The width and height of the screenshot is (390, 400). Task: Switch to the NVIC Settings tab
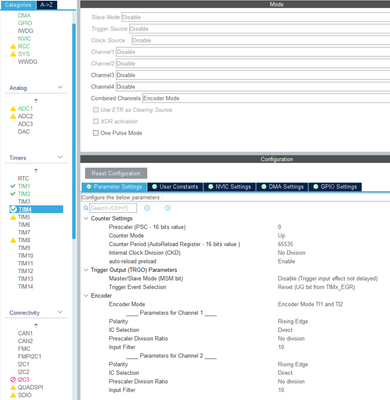(x=230, y=187)
